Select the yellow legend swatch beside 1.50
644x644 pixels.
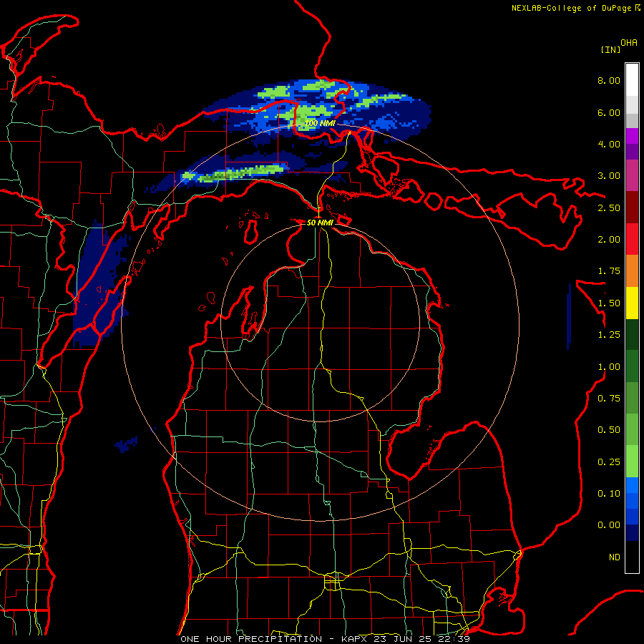[632, 303]
